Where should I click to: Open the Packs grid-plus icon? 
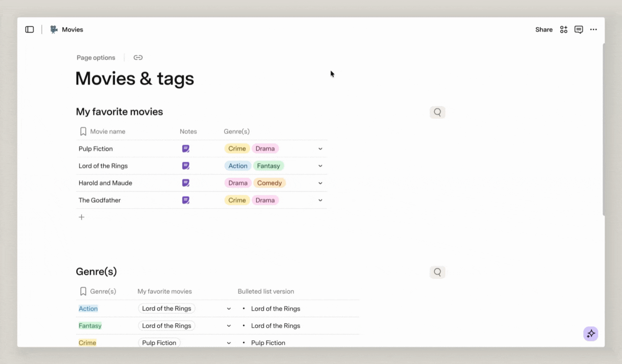564,30
